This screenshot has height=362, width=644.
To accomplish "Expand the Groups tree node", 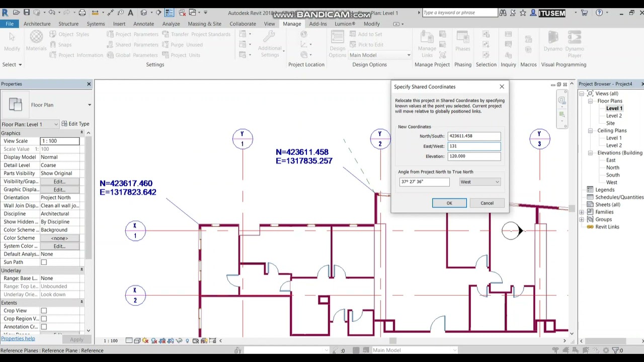I will click(x=582, y=220).
